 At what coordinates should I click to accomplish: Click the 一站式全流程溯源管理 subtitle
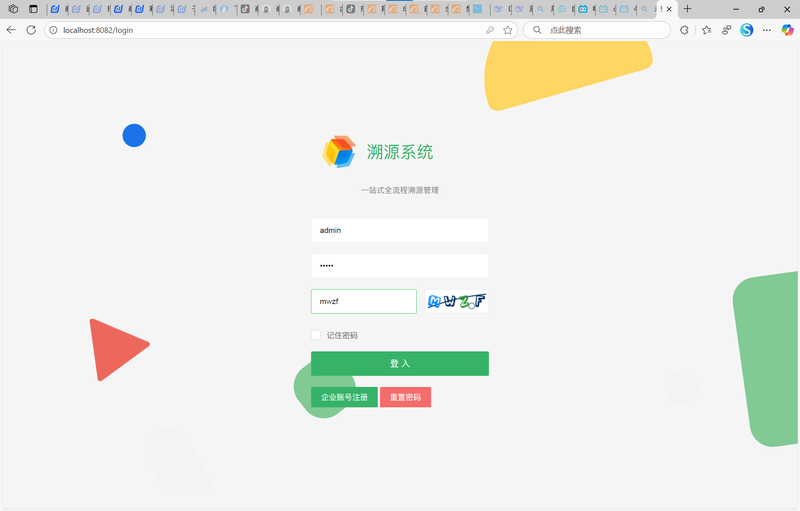400,190
